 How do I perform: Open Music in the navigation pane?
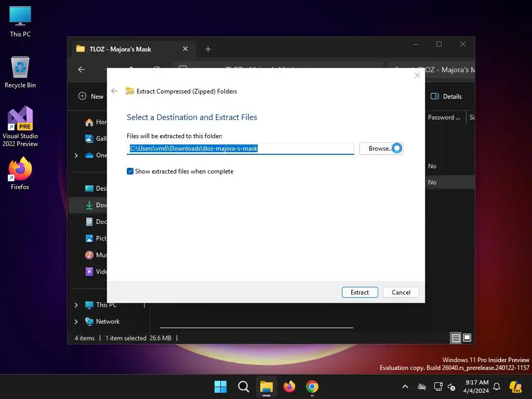(96, 255)
